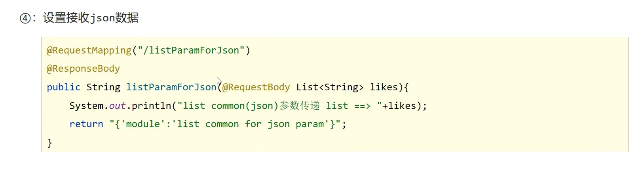
Task: Click the System class name
Action: coord(86,106)
